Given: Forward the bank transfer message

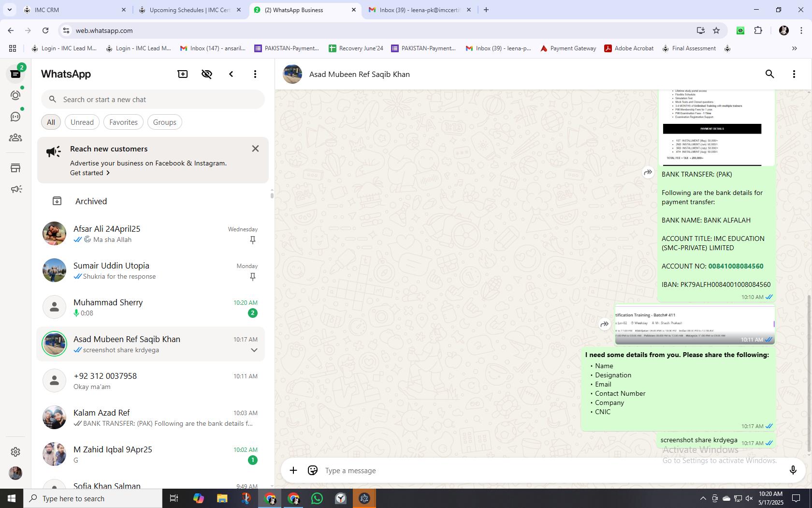Looking at the screenshot, I should (648, 172).
